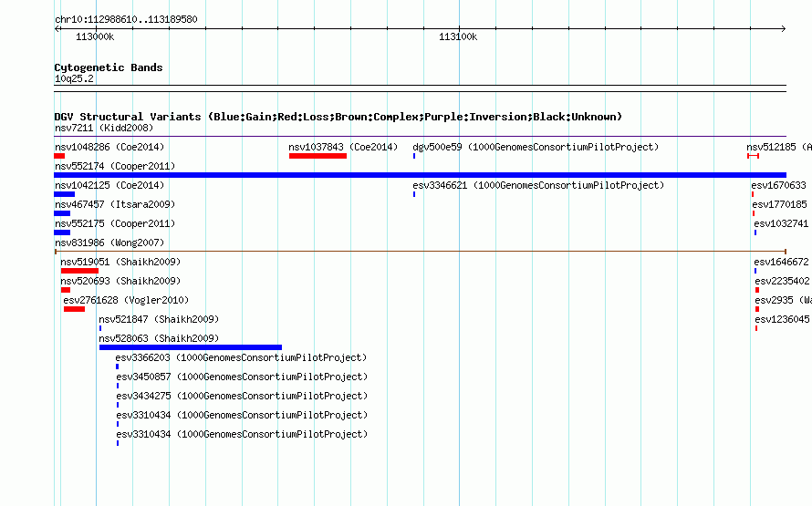The image size is (812, 506).
Task: Click the 113100k ruler label
Action: (458, 36)
